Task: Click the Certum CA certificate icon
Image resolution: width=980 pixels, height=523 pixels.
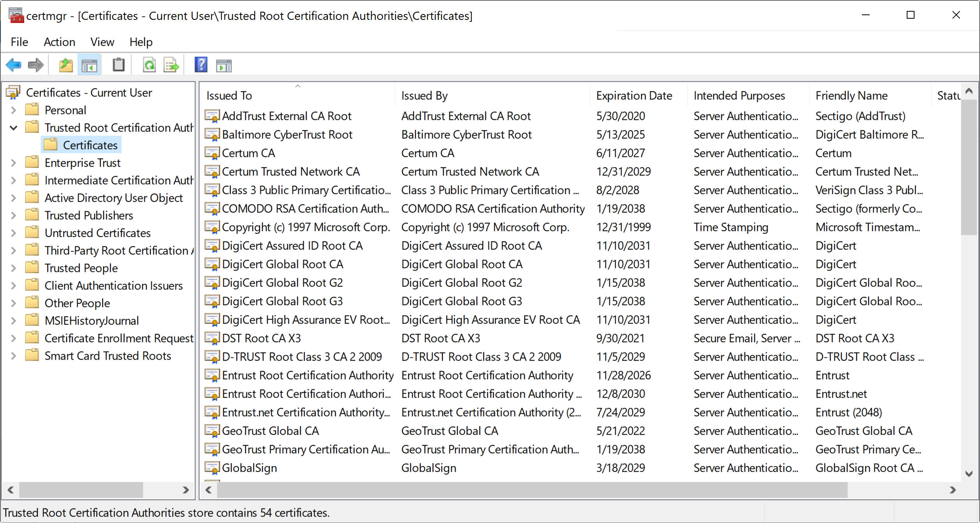Action: point(212,153)
